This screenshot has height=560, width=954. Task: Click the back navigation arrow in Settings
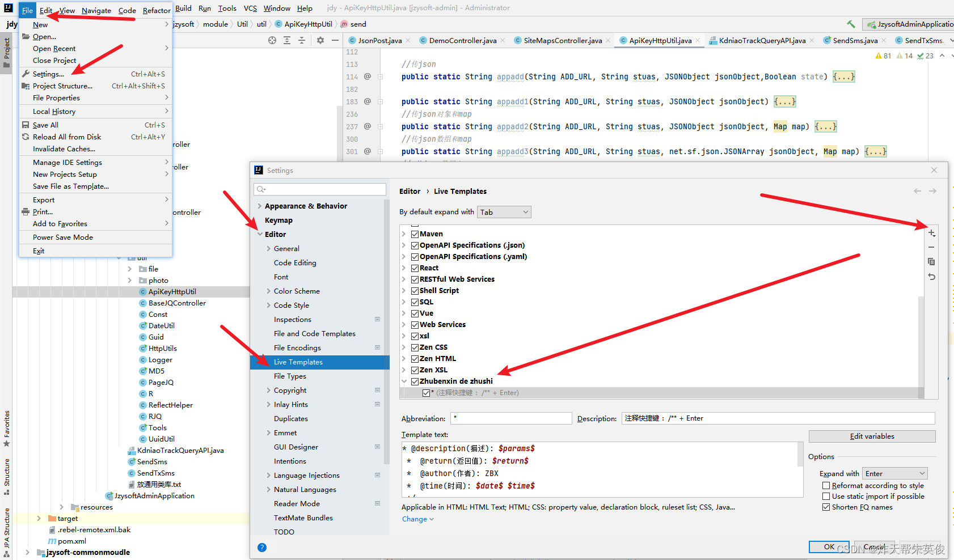click(x=917, y=191)
